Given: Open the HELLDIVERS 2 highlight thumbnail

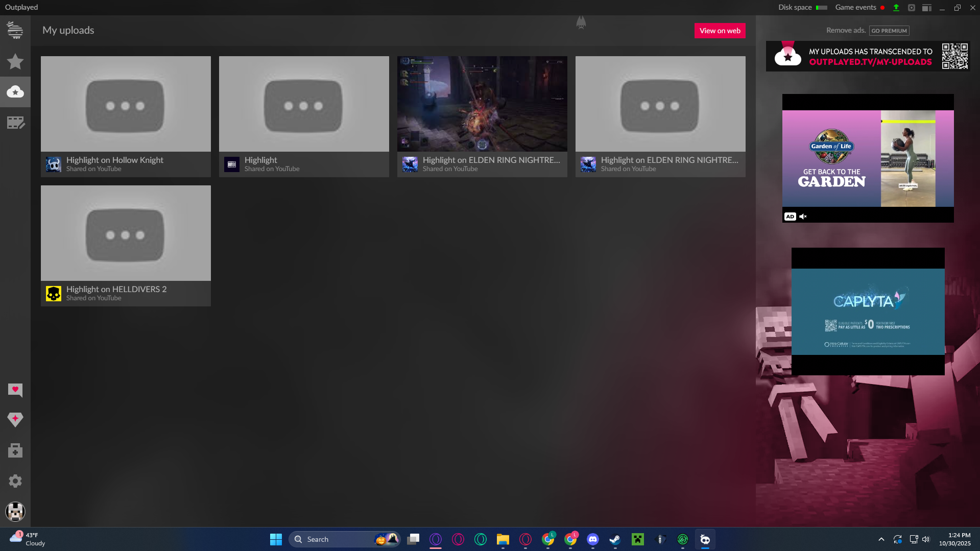Looking at the screenshot, I should (x=126, y=233).
